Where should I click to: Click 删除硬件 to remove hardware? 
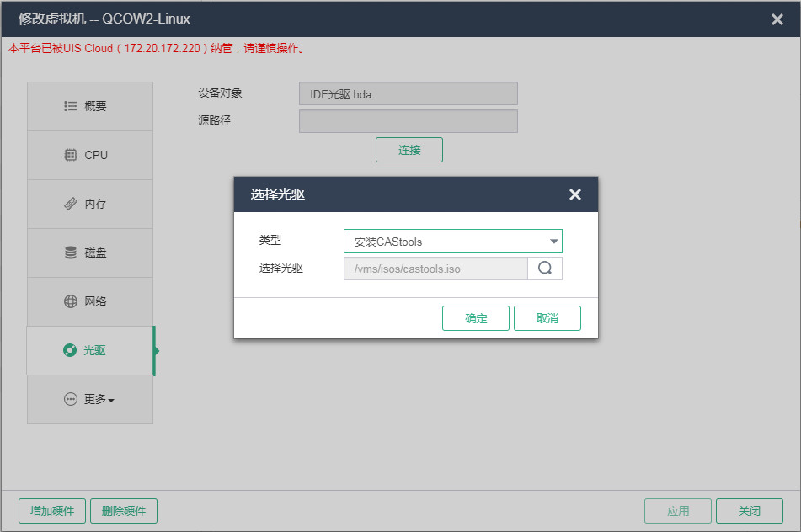tap(124, 511)
